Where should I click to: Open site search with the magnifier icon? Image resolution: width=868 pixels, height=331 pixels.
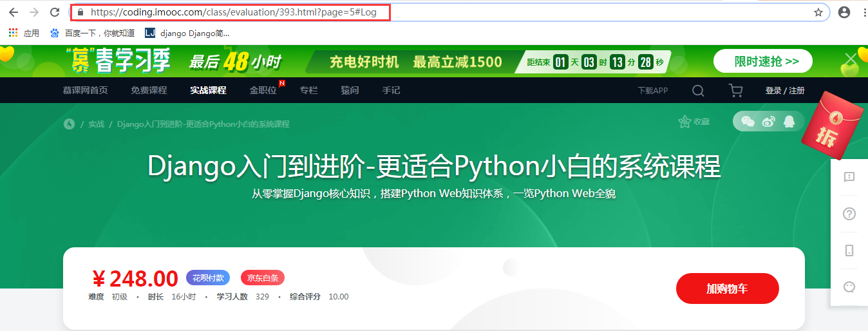pyautogui.click(x=698, y=91)
